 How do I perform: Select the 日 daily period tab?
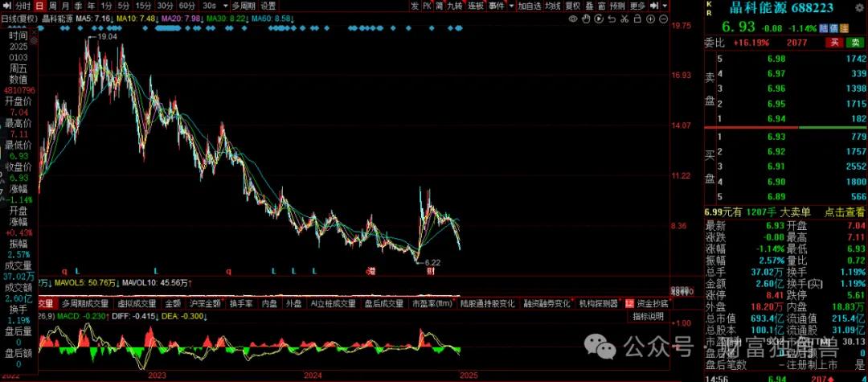(x=39, y=6)
